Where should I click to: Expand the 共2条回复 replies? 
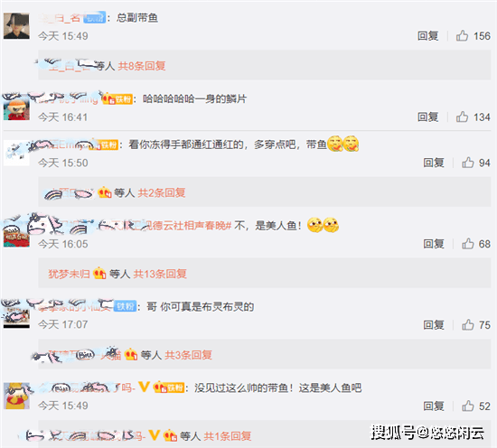[162, 192]
